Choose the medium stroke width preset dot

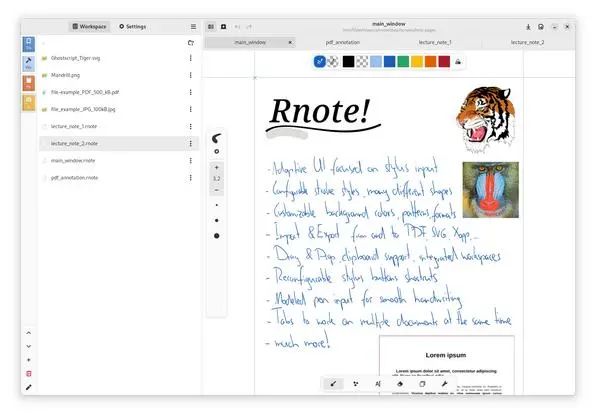[217, 220]
